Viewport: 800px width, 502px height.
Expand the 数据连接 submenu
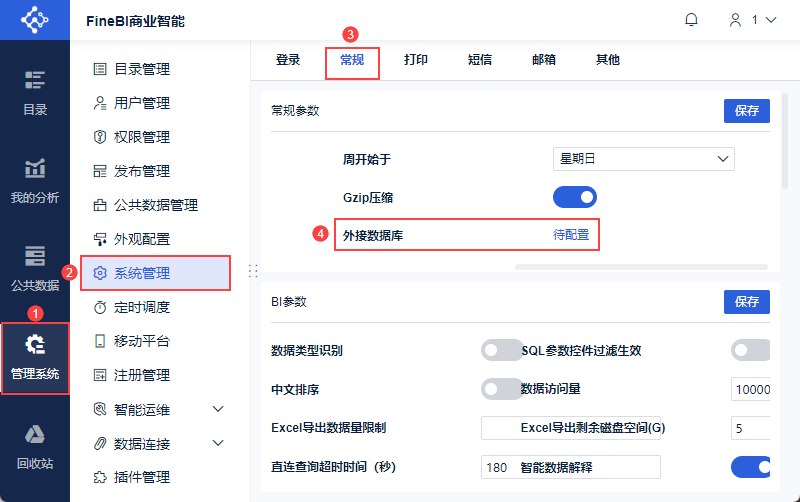click(x=218, y=443)
